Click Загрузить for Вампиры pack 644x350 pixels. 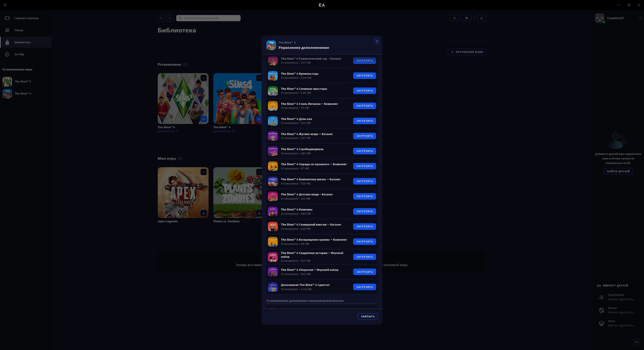[364, 211]
